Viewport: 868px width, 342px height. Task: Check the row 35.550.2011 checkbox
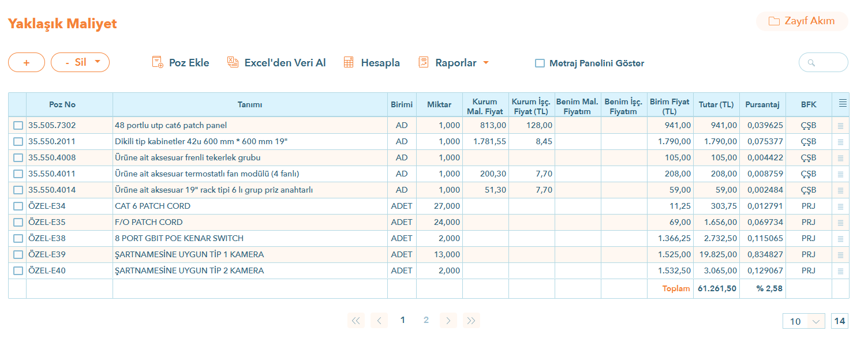(18, 141)
